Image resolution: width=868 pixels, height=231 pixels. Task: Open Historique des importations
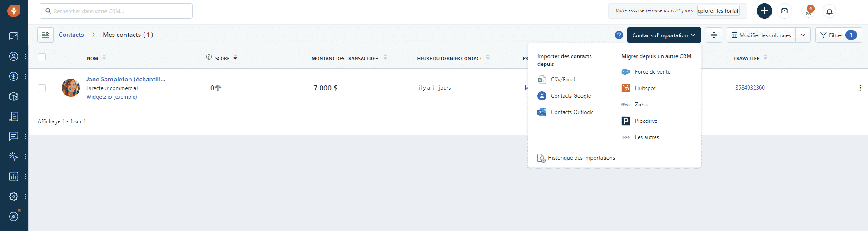click(581, 158)
